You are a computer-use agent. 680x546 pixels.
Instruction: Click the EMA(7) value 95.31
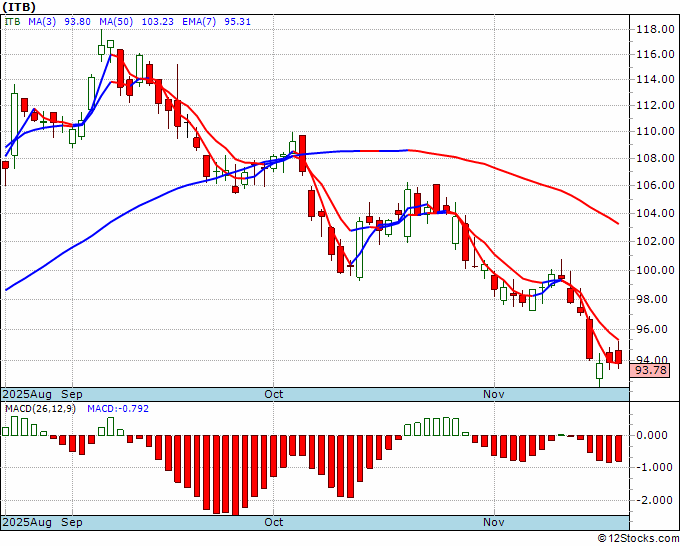click(x=237, y=22)
